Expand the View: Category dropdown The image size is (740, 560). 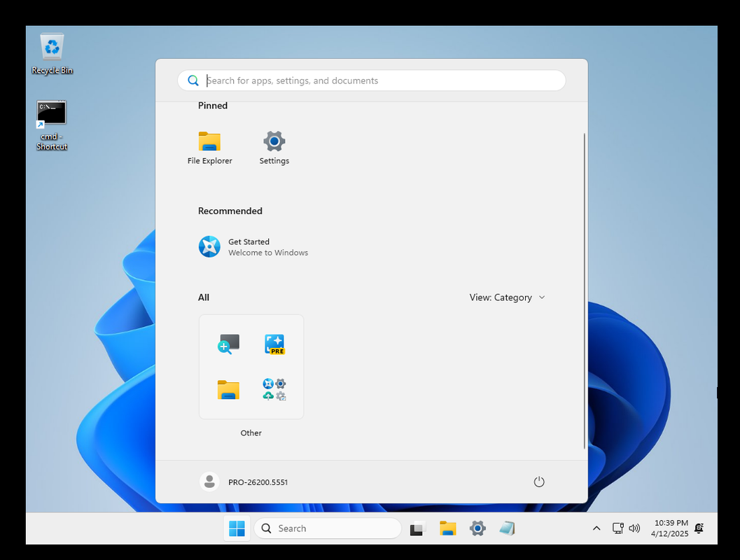[x=508, y=297]
